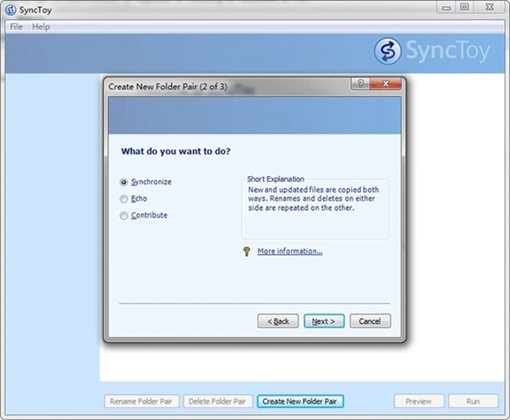Cancel the folder pair wizard
Image resolution: width=510 pixels, height=420 pixels.
(370, 321)
